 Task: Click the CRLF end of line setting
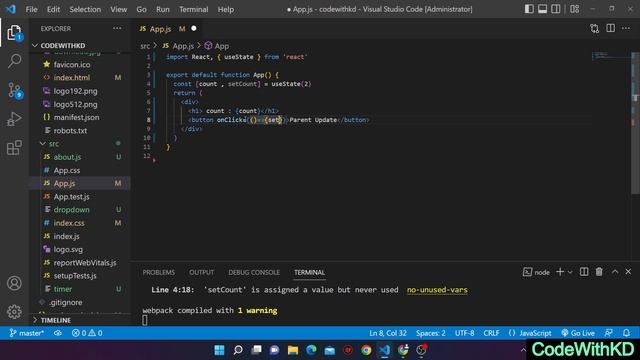pos(491,333)
